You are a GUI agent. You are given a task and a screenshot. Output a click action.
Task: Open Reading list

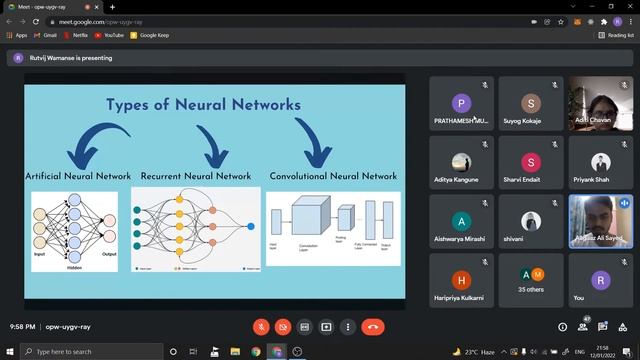616,36
